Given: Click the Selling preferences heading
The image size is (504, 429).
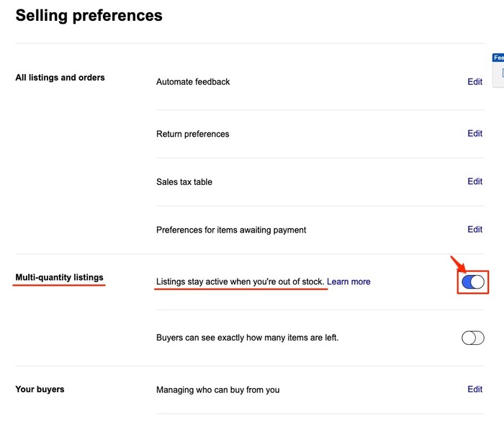Looking at the screenshot, I should pyautogui.click(x=89, y=15).
